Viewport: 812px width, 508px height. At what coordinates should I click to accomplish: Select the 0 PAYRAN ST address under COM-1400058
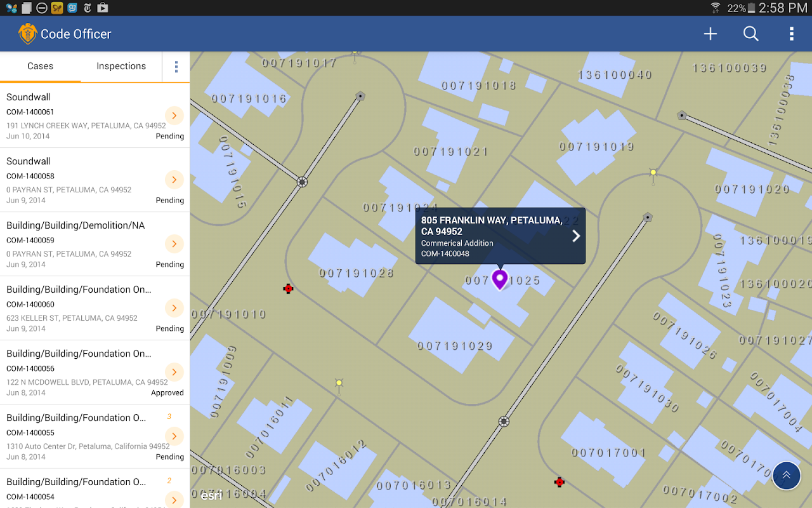(x=69, y=190)
